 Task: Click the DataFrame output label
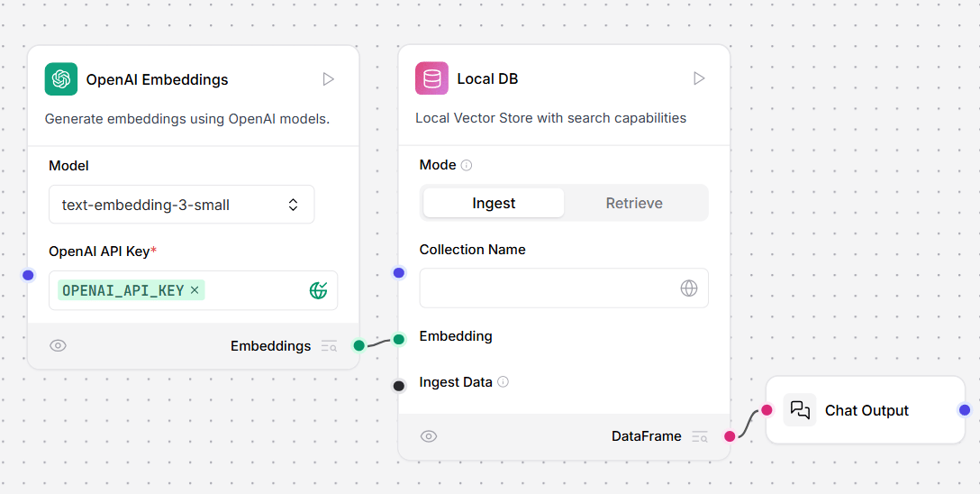coord(647,436)
